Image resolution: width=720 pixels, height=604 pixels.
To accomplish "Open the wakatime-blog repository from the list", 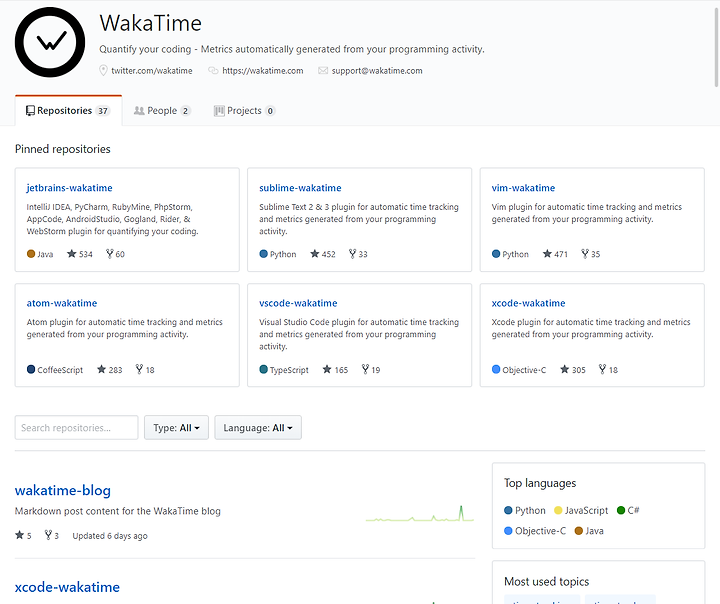I will [62, 491].
